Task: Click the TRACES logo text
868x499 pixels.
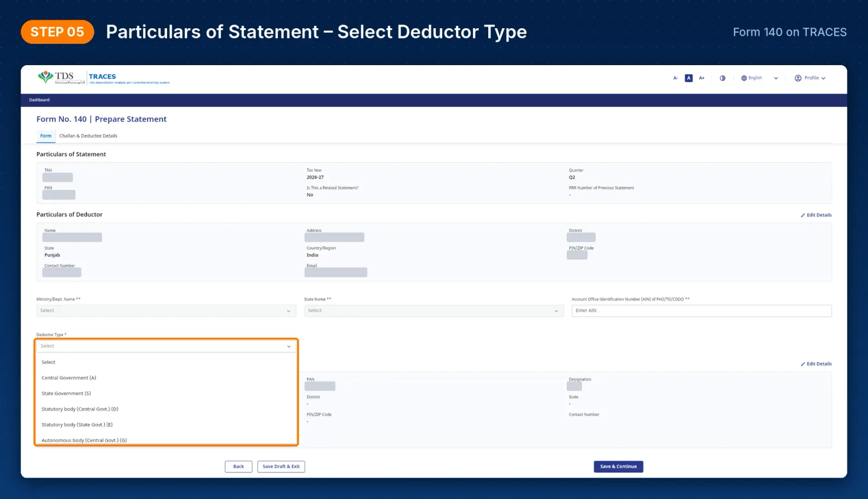Action: (103, 77)
